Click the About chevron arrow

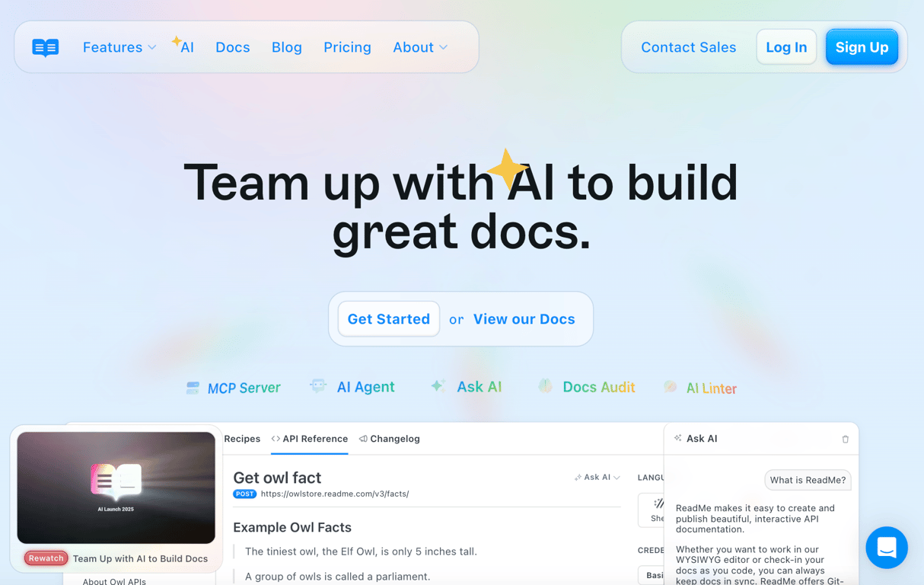(x=443, y=48)
